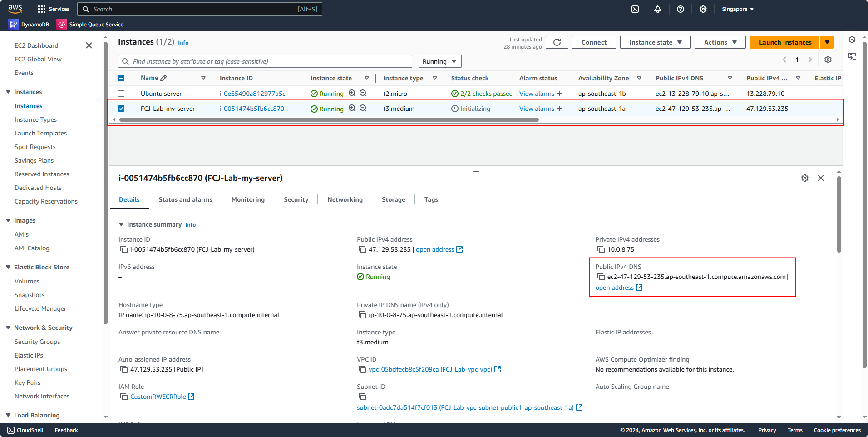Open the Simple Queue Service shortcut

point(90,25)
